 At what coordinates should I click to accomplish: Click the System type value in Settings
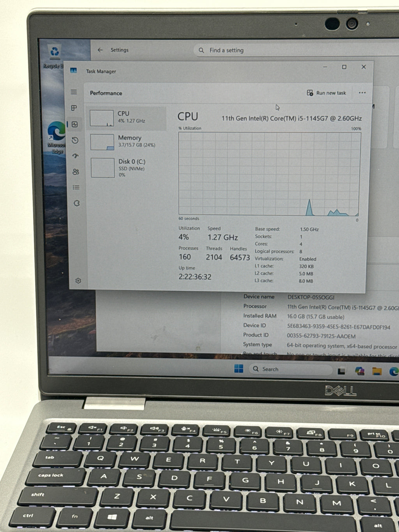[342, 346]
